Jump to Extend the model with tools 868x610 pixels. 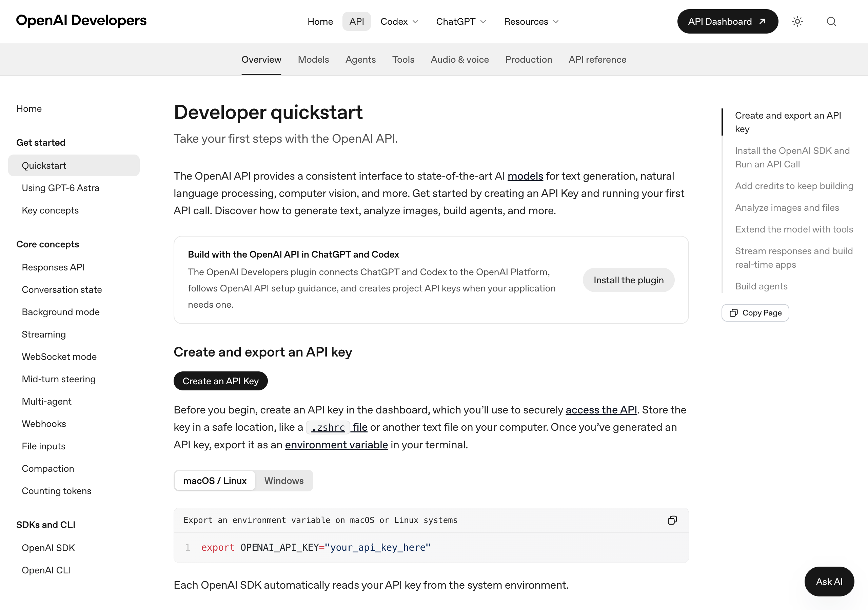[794, 229]
